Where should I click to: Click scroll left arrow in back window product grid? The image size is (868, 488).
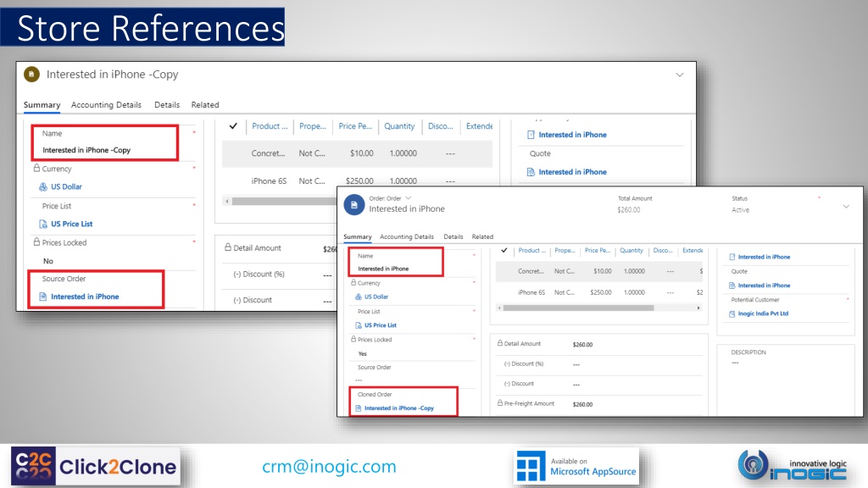pos(227,202)
